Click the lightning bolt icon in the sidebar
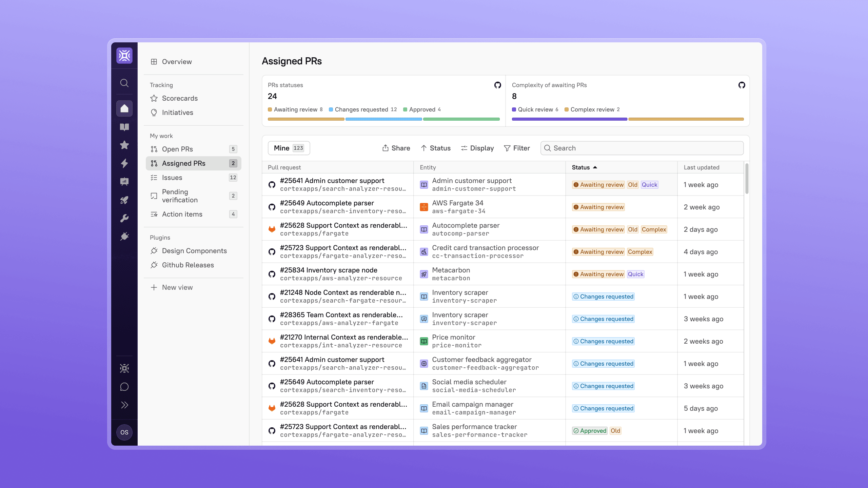The image size is (868, 488). [x=124, y=163]
